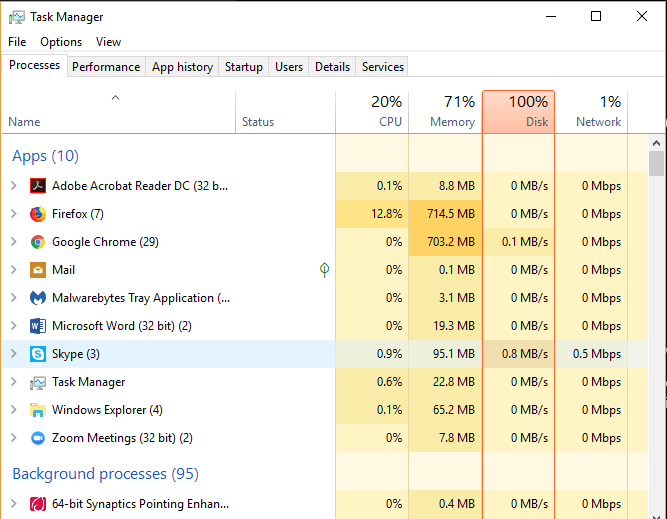Click Skype network value 0.5 Mbps
Viewport: 667px width, 519px height.
(x=597, y=354)
